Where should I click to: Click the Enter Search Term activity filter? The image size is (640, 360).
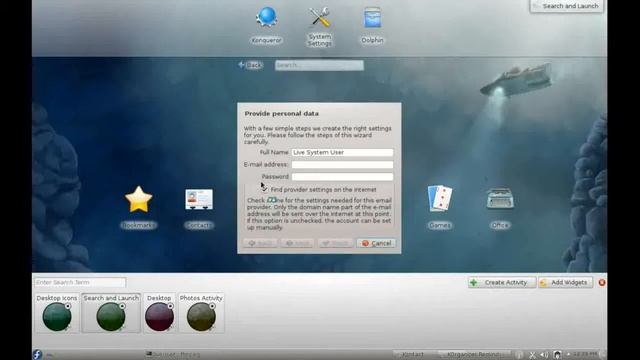80,282
